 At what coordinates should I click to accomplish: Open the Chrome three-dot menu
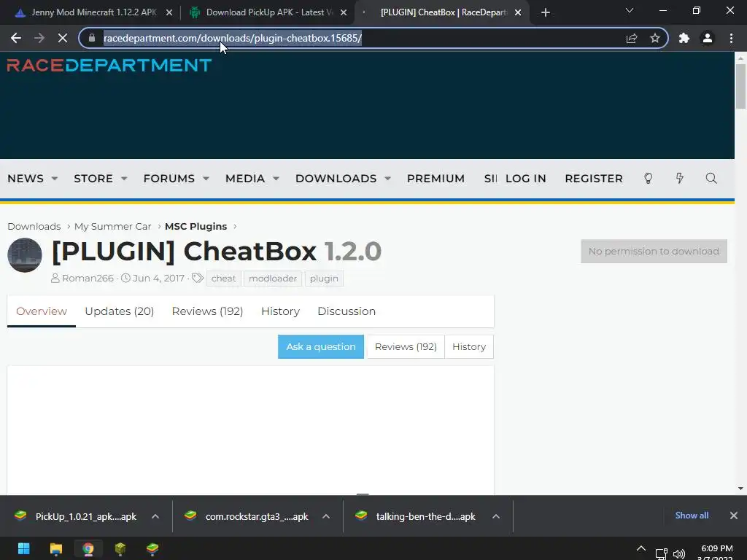tap(731, 38)
